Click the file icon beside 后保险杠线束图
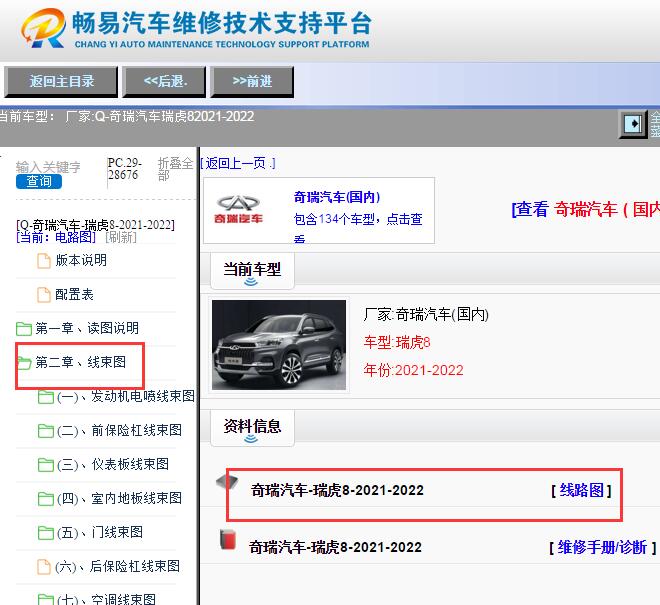Image resolution: width=660 pixels, height=605 pixels. [x=44, y=567]
